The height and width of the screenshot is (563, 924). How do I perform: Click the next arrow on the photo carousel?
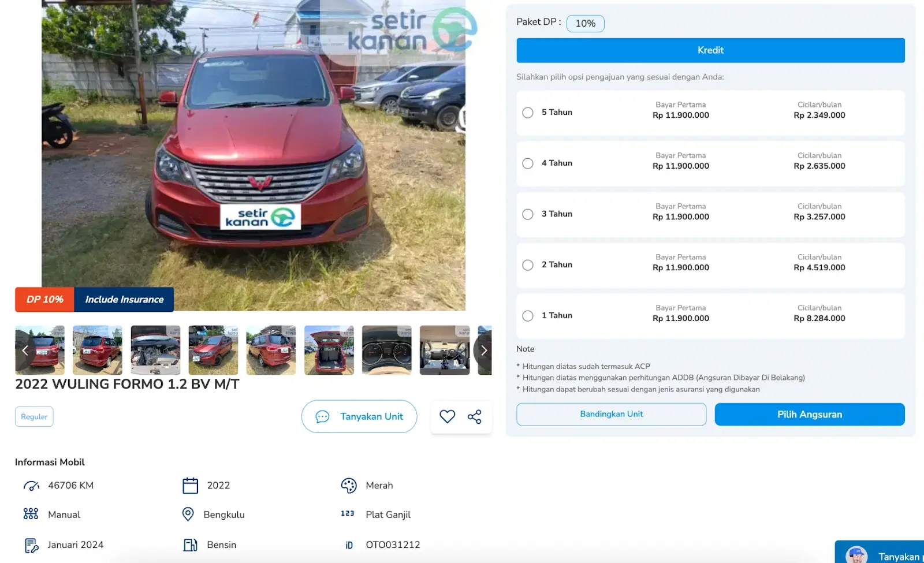[x=484, y=350]
